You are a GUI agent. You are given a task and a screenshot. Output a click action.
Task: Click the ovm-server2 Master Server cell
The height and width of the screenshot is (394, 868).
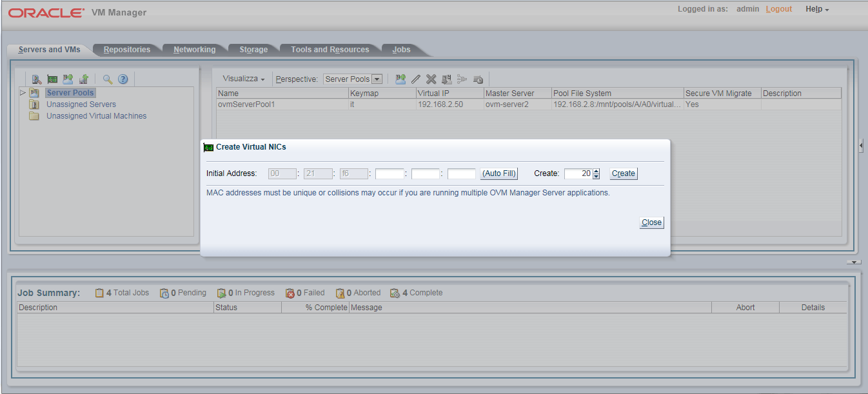coord(517,104)
